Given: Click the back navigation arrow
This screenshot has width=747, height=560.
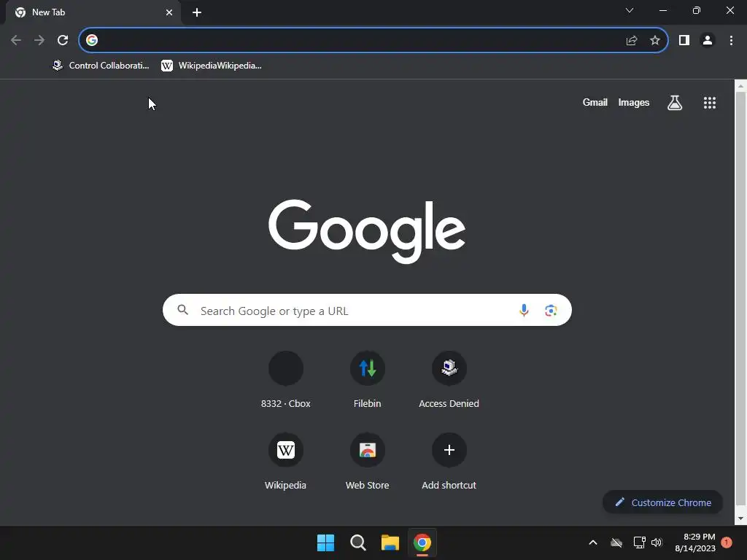Looking at the screenshot, I should (16, 40).
